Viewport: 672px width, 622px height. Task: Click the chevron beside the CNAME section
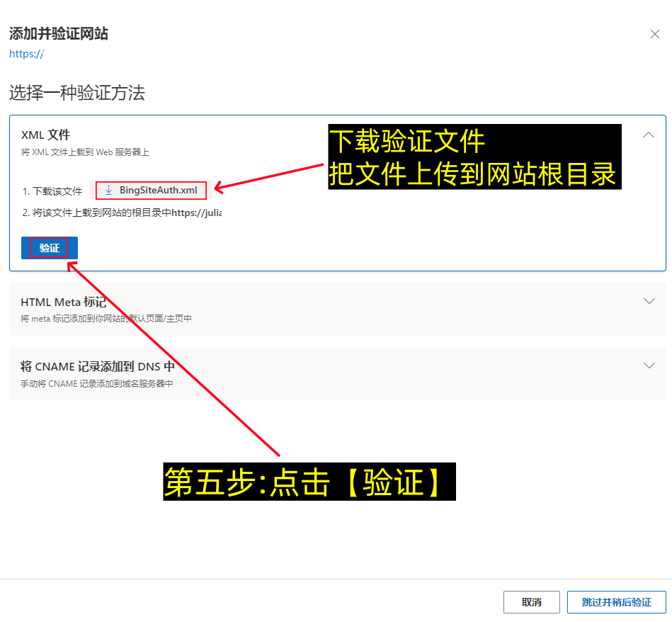(649, 365)
